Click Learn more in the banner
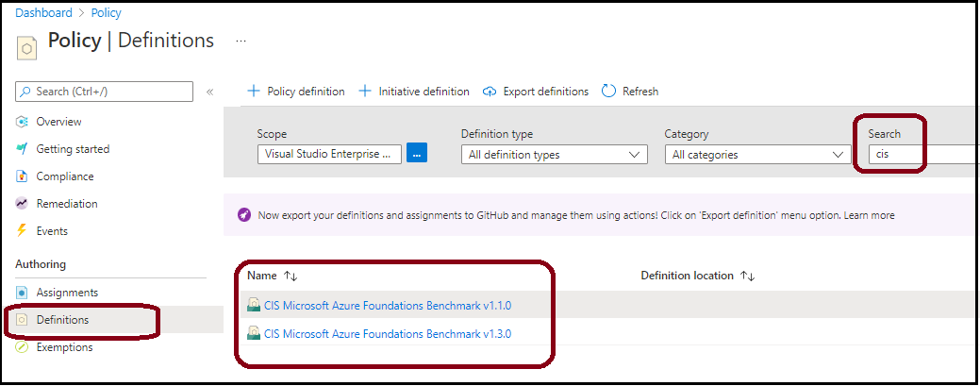Viewport: 980px width, 386px height. pyautogui.click(x=869, y=215)
